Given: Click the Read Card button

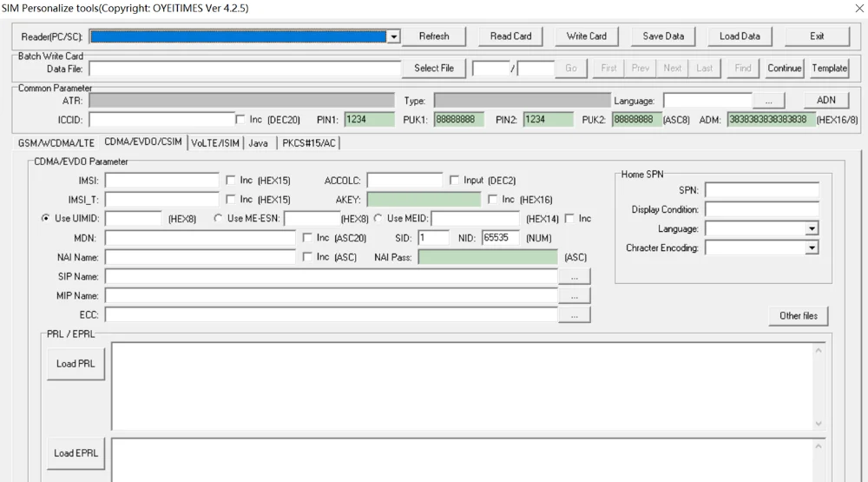Looking at the screenshot, I should click(510, 36).
